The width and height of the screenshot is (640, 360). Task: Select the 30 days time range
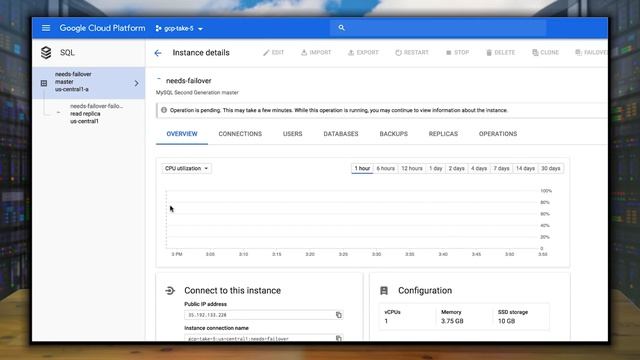pyautogui.click(x=551, y=169)
